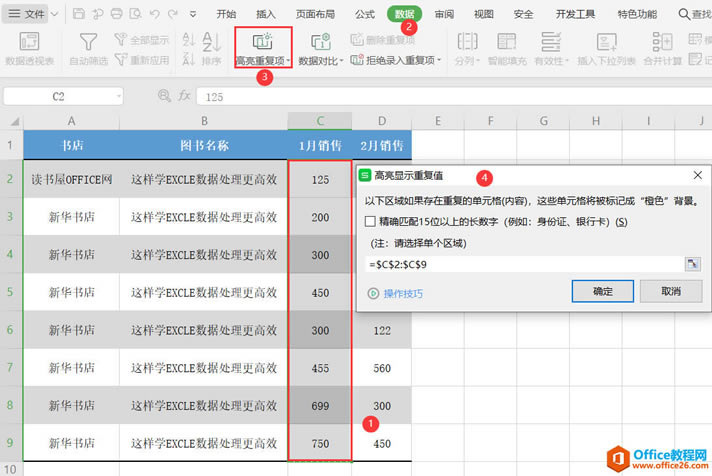
Task: Toggle 精确匹配15位以上的长数字 checkbox
Action: 371,222
